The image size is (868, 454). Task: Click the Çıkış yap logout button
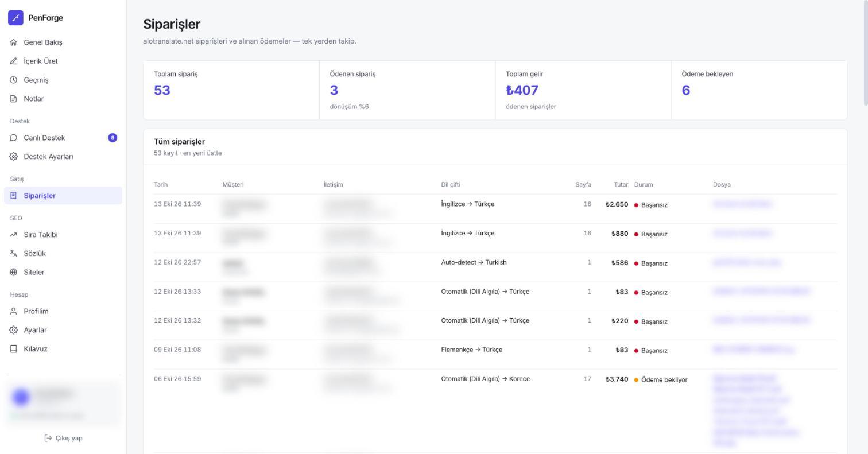coord(63,438)
